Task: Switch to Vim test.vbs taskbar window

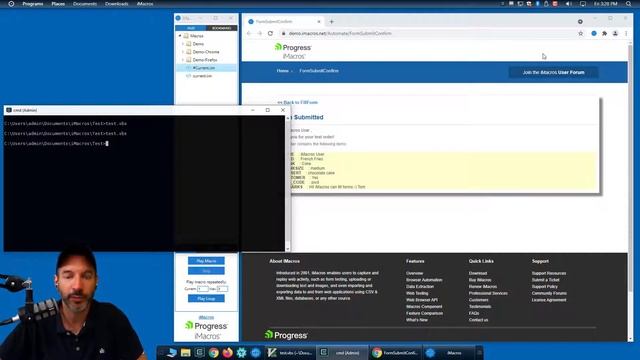Action: tap(290, 353)
